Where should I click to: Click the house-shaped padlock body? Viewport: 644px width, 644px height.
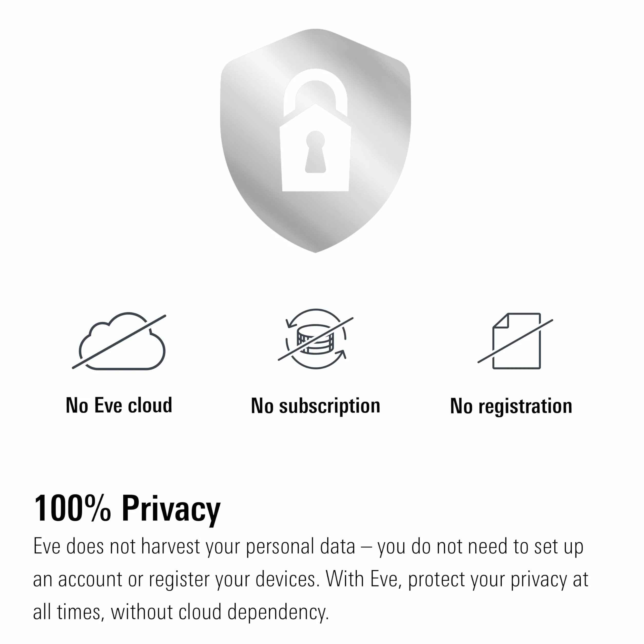(x=315, y=148)
